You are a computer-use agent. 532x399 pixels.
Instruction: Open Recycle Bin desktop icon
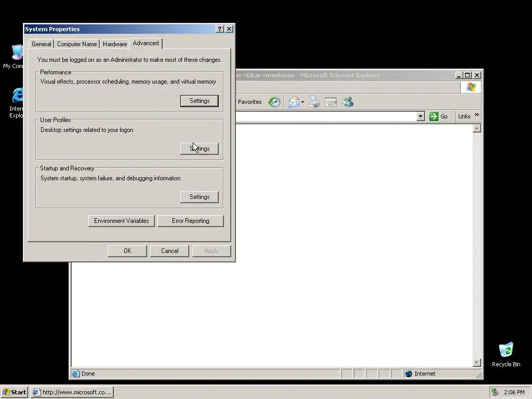point(506,354)
